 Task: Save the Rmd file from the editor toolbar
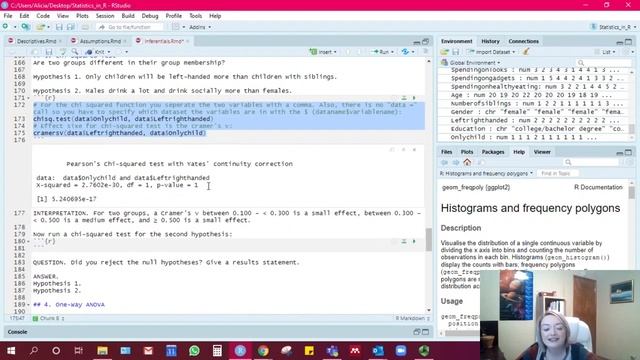pyautogui.click(x=49, y=52)
